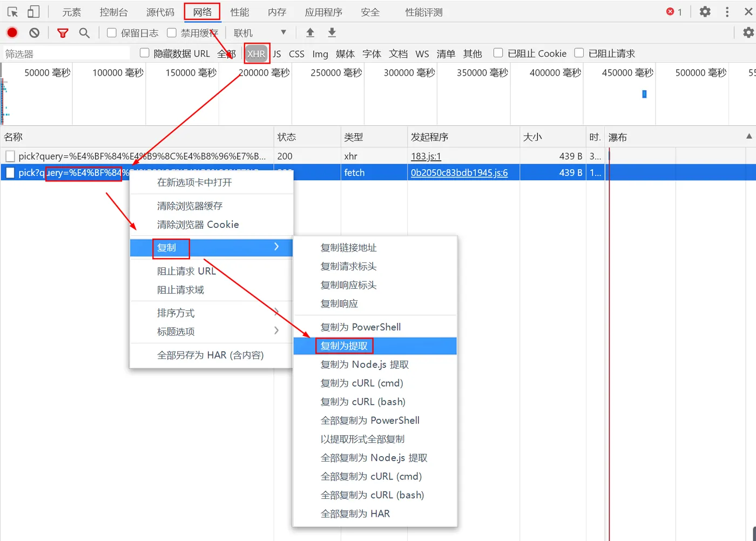
Task: Toggle the device emulation toolbar icon
Action: tap(33, 12)
